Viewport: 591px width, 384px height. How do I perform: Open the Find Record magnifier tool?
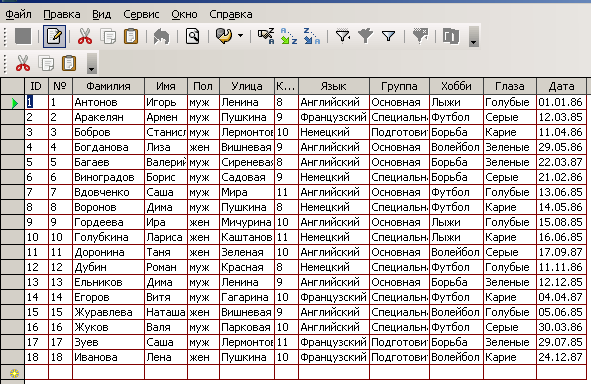click(x=193, y=37)
